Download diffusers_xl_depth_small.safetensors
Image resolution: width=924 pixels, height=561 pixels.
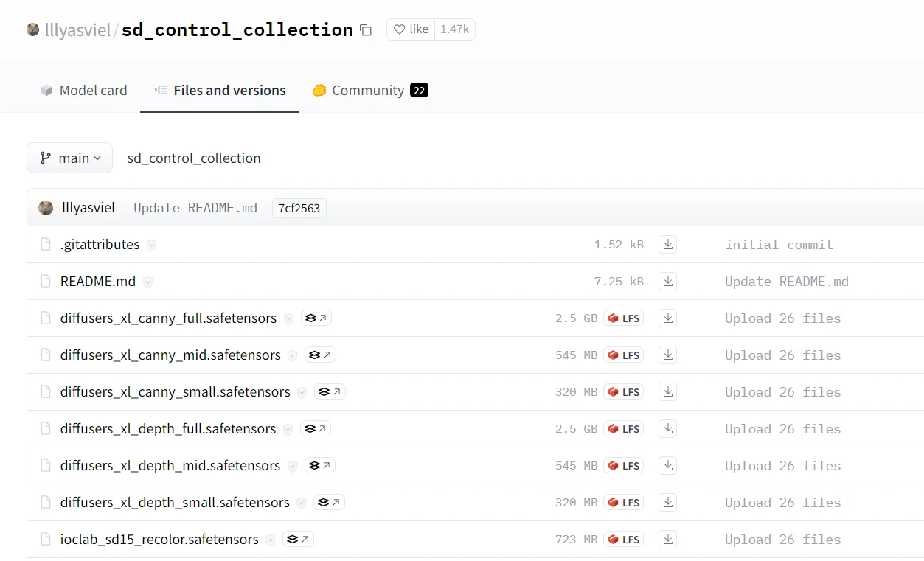click(x=668, y=503)
